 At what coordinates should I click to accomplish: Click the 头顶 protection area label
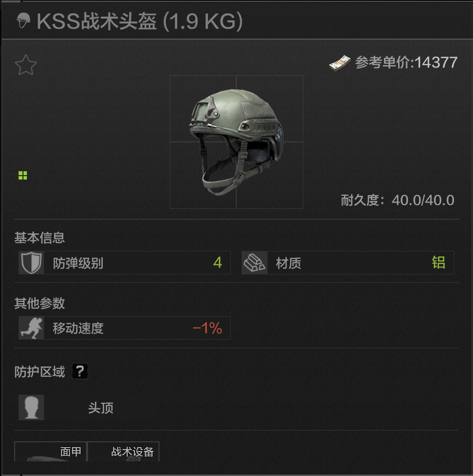[x=101, y=408]
